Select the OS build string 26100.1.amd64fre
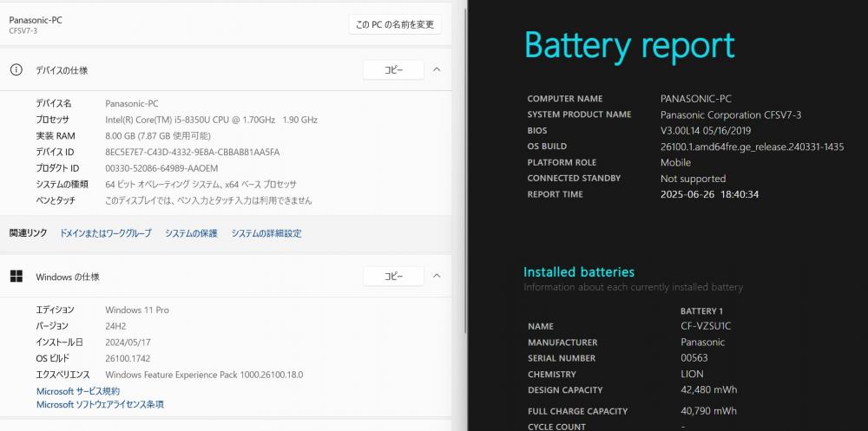Screen dimensions: 868x431 752,147
